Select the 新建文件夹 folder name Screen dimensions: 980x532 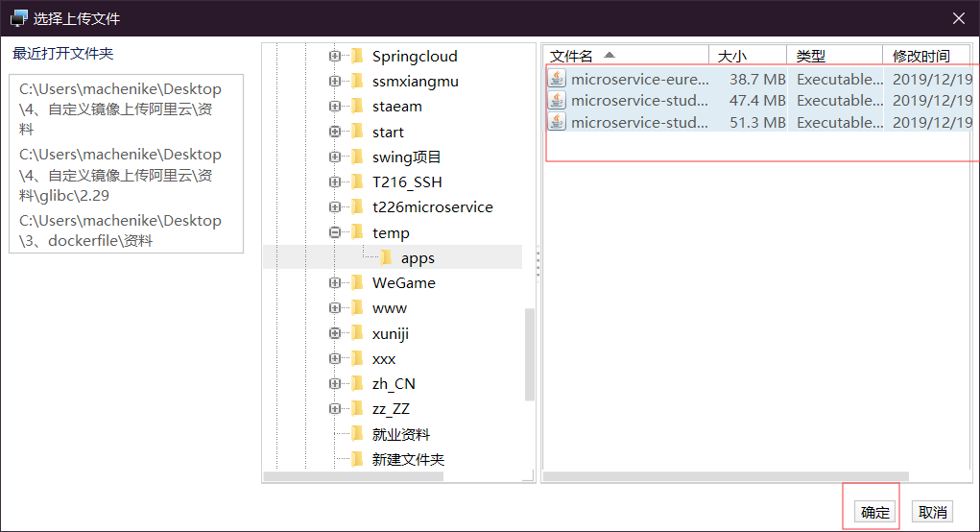tap(408, 459)
